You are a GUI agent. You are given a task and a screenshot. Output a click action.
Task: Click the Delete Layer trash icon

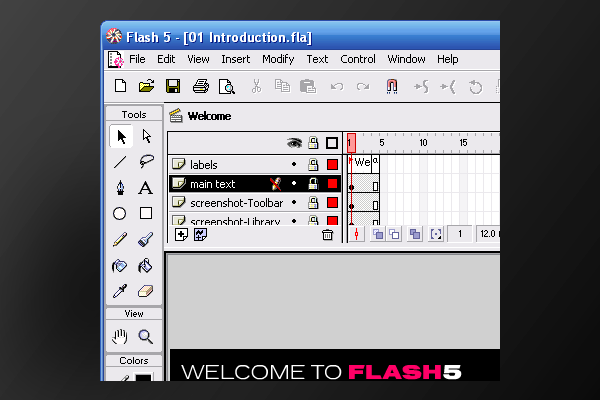(x=327, y=235)
